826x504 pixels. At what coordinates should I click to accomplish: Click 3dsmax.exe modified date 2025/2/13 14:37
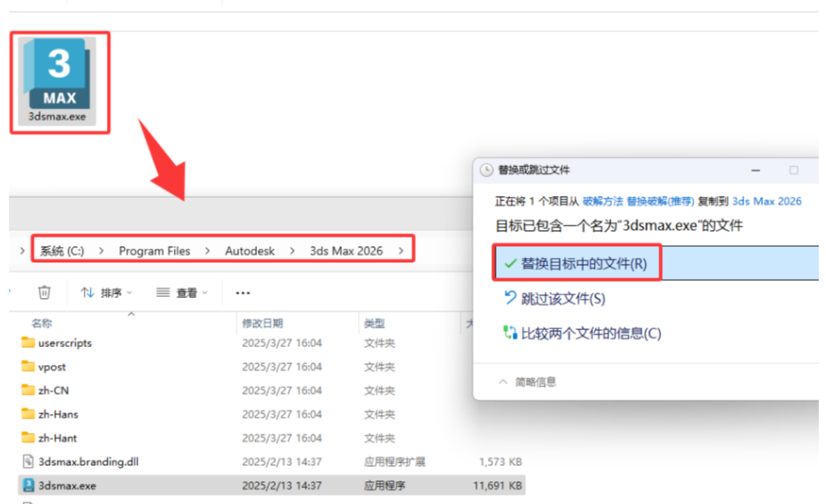click(282, 485)
